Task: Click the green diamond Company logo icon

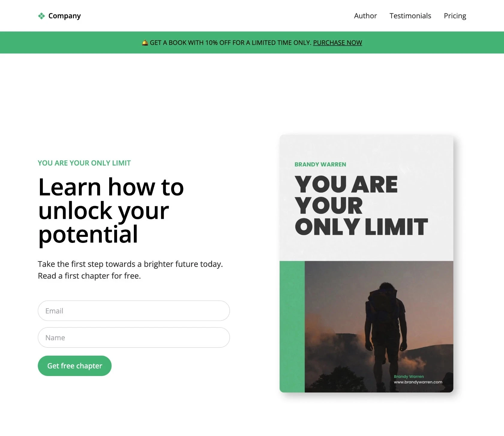Action: tap(41, 16)
